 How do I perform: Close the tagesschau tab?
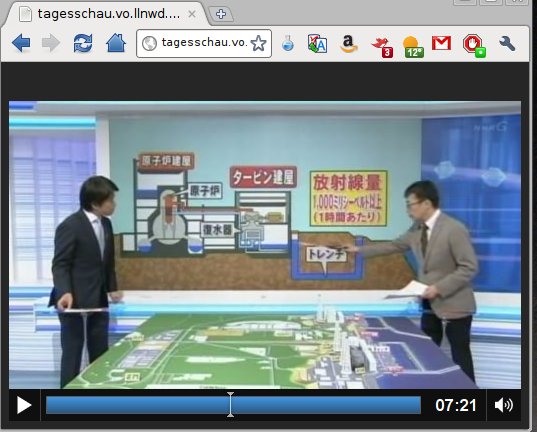tap(192, 14)
